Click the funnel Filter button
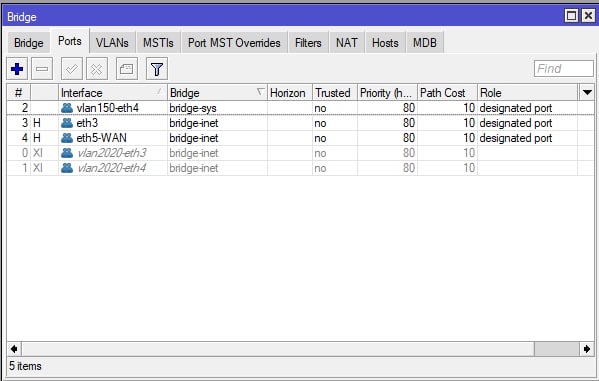Viewport: 599px width, 381px height. coord(157,69)
